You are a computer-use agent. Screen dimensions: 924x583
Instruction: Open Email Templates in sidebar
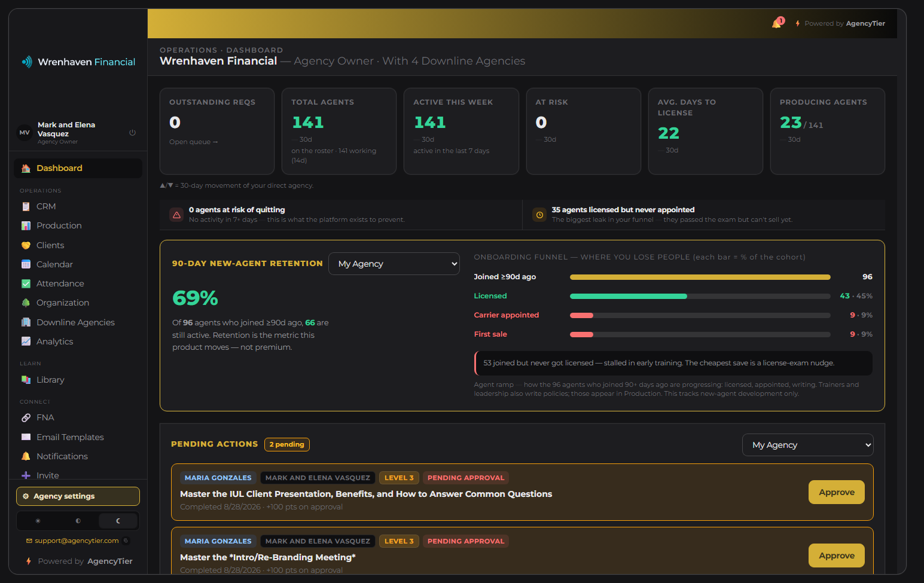(x=78, y=437)
